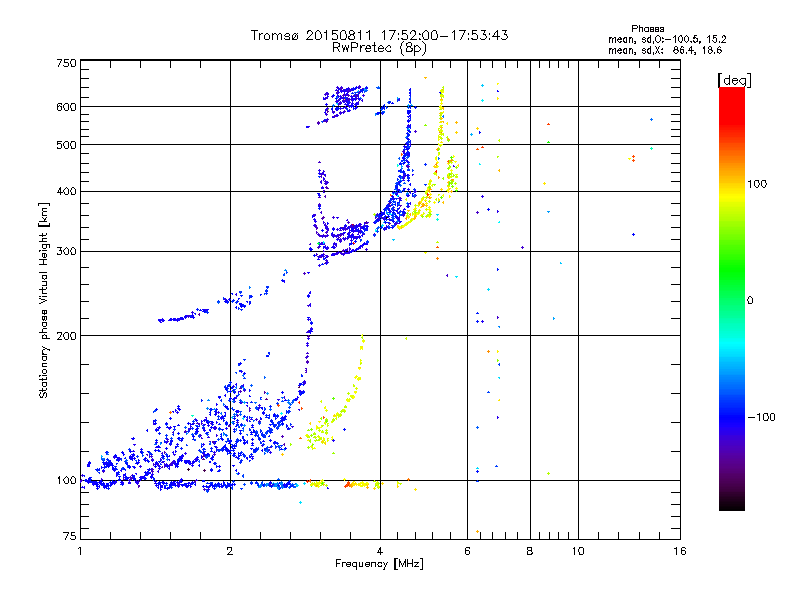This screenshot has height=600, width=800.
Task: Click the colorbar tick label "-100"
Action: [761, 417]
